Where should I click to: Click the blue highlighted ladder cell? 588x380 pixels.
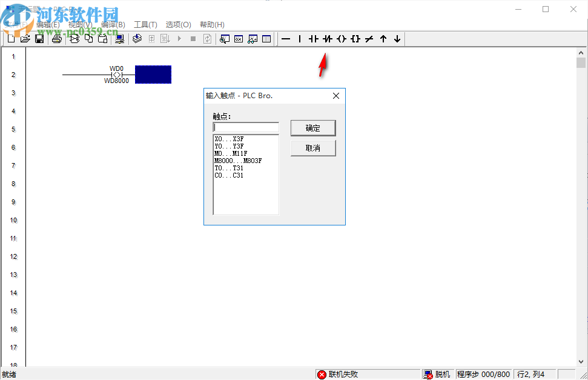click(x=153, y=75)
